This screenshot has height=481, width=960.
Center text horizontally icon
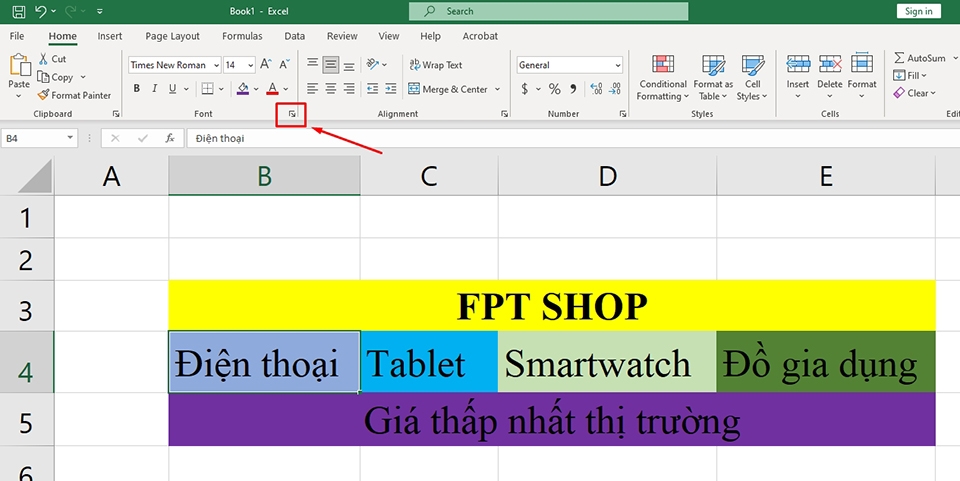coord(331,89)
